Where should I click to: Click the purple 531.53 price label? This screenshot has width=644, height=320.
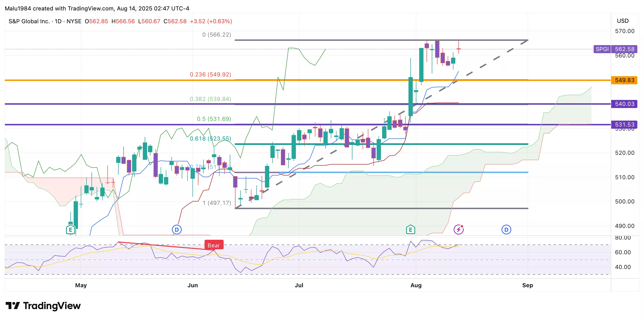point(624,124)
